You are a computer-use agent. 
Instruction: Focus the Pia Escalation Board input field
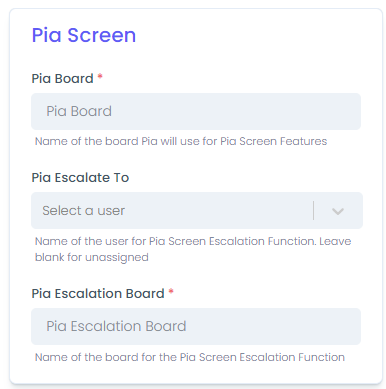196,326
